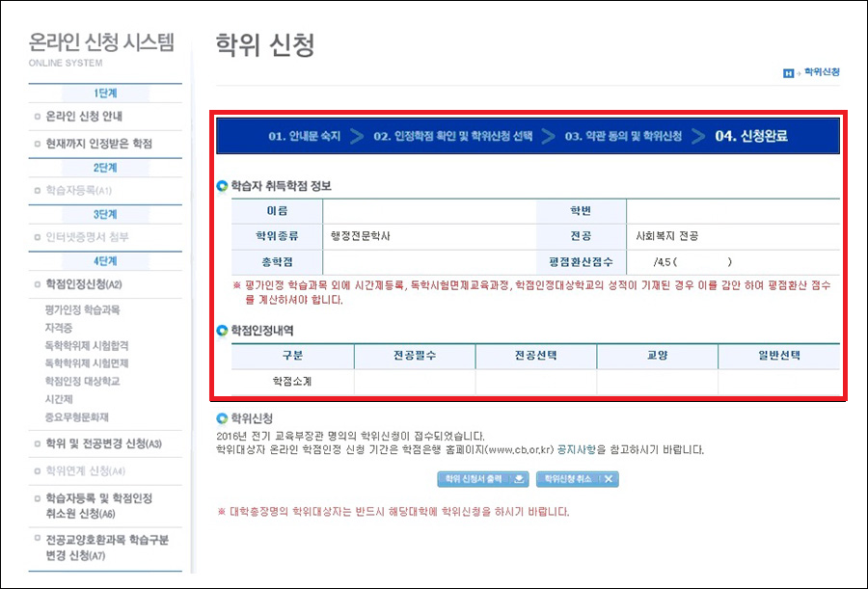The width and height of the screenshot is (868, 589).
Task: Click the bullet icon beside 학점인정내역 heading
Action: pos(223,330)
